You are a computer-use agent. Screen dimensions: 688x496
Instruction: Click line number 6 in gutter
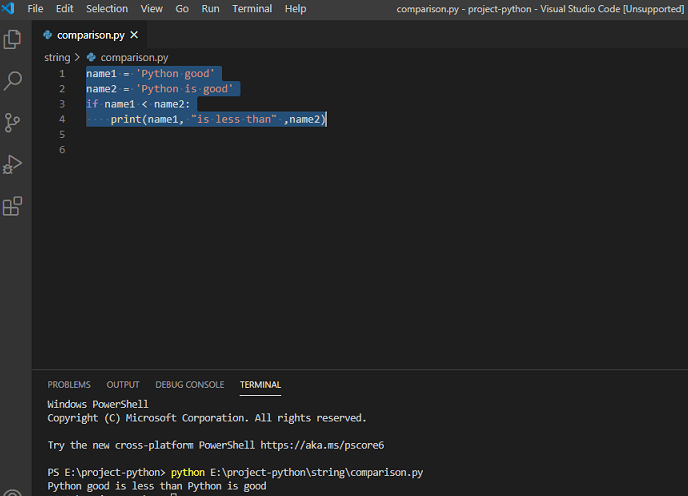point(62,150)
